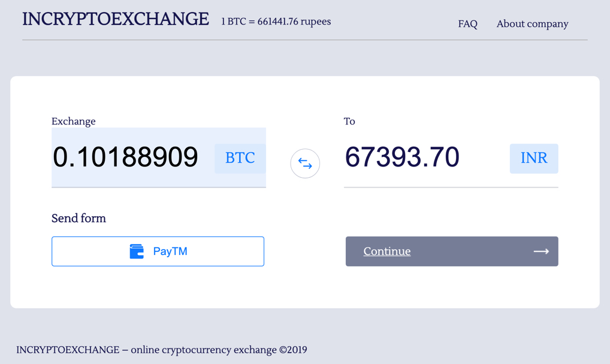Open the FAQ page
The width and height of the screenshot is (610, 364).
[467, 24]
